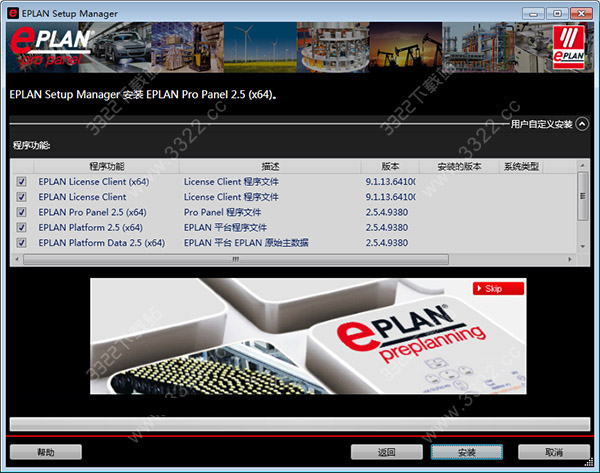
Task: Toggle EPLAN Platform 2.5 (x64) checkbox
Action: (x=21, y=227)
